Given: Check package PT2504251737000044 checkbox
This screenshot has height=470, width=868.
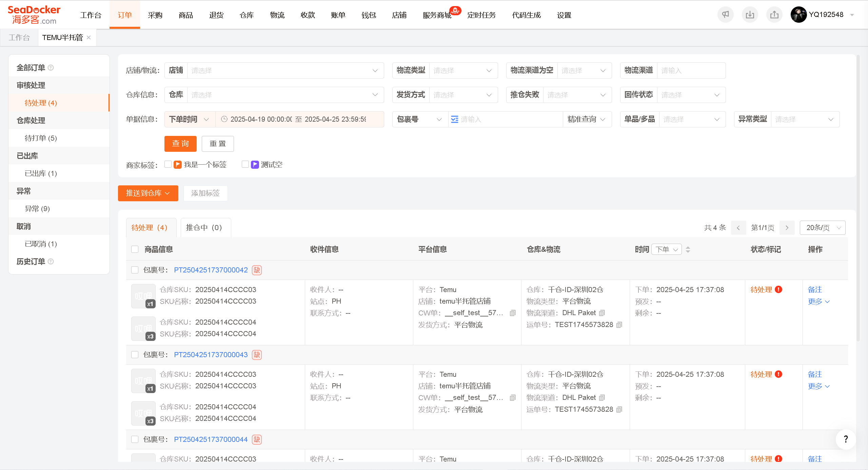Looking at the screenshot, I should pos(135,440).
